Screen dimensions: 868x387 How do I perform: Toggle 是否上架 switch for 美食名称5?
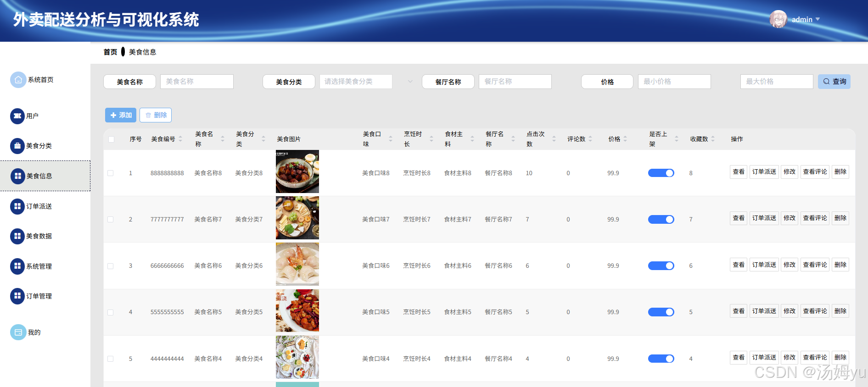(661, 312)
